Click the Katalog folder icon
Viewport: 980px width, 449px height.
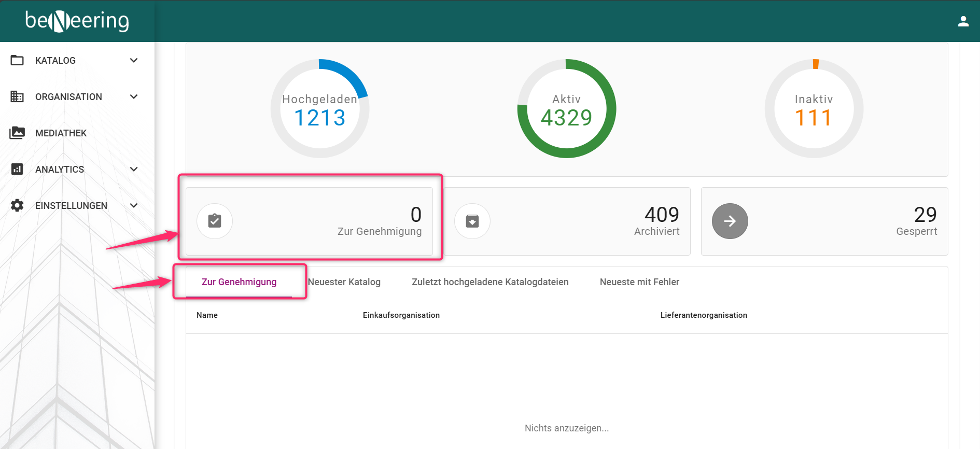[x=17, y=60]
